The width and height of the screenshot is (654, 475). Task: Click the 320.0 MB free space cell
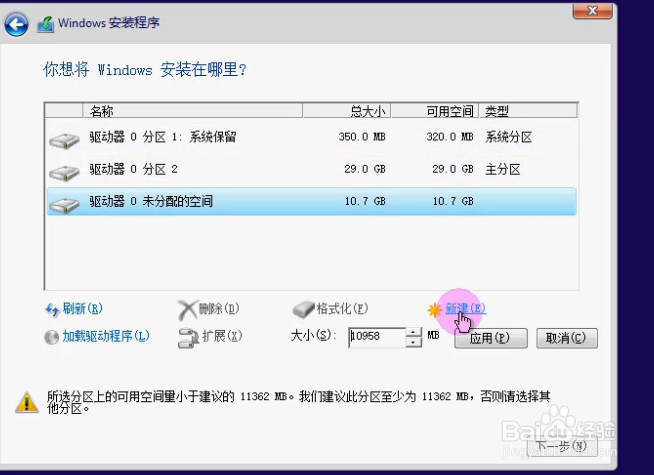(x=450, y=137)
